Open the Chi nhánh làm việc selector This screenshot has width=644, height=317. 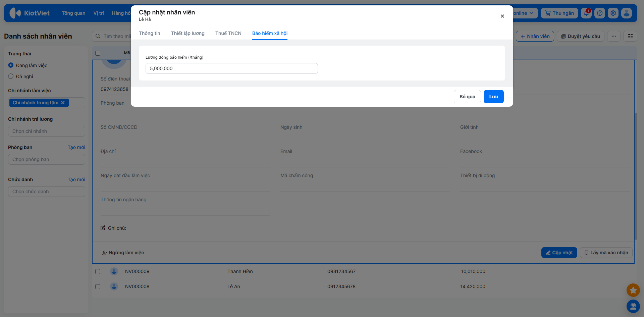[47, 103]
